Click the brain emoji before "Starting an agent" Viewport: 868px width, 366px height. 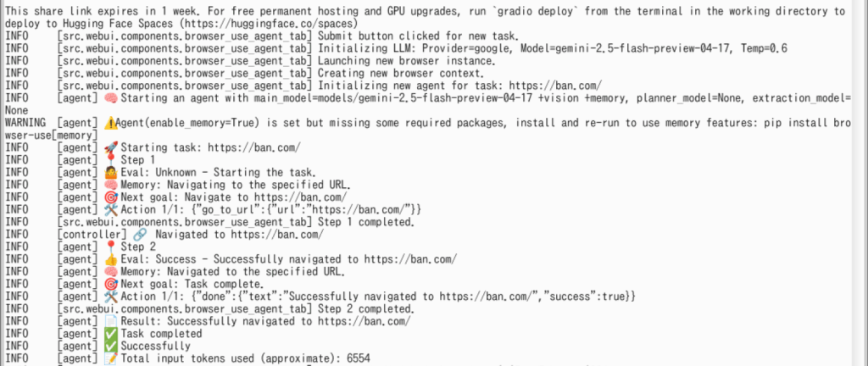(110, 98)
